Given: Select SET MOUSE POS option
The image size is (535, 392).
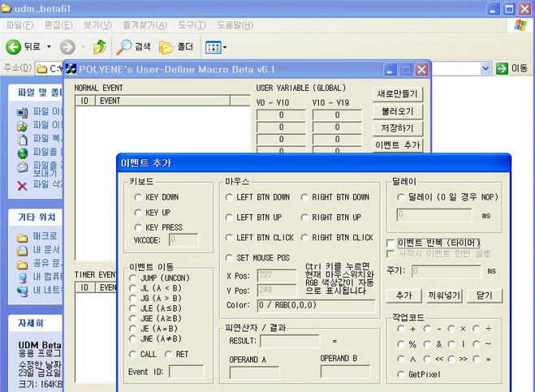Looking at the screenshot, I should (229, 257).
